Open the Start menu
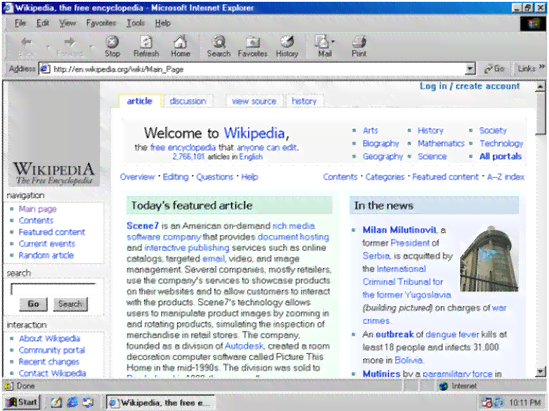The height and width of the screenshot is (411, 549). click(22, 402)
